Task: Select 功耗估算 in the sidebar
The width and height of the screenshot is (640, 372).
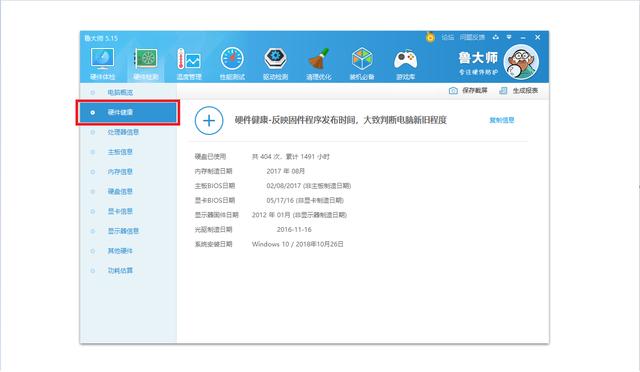Action: click(x=128, y=271)
